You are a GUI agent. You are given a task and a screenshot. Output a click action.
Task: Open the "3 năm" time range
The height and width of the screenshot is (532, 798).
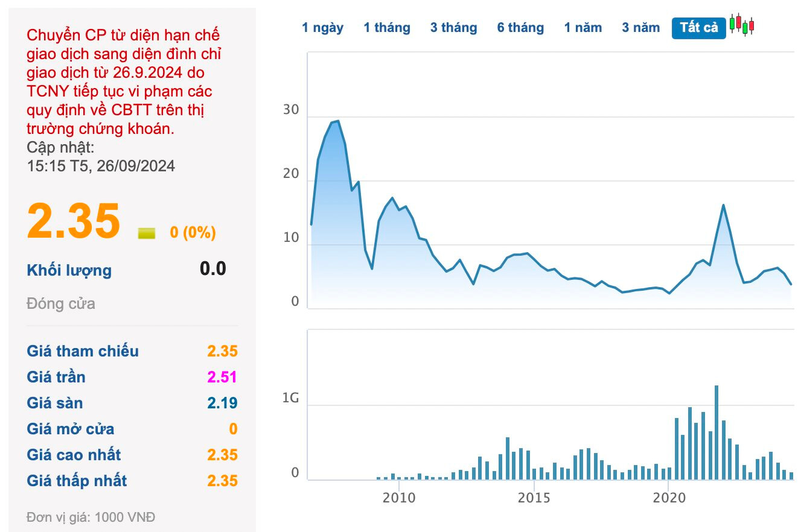(641, 28)
